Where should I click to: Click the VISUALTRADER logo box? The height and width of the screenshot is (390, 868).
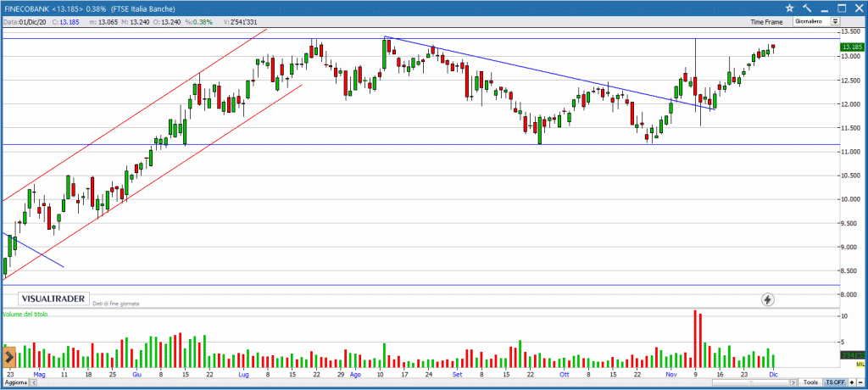click(53, 298)
